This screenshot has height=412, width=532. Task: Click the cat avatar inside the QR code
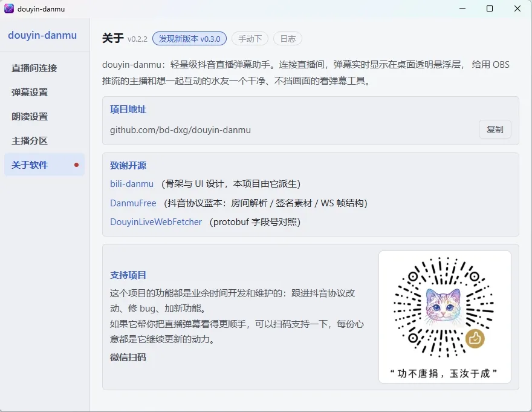[x=444, y=307]
